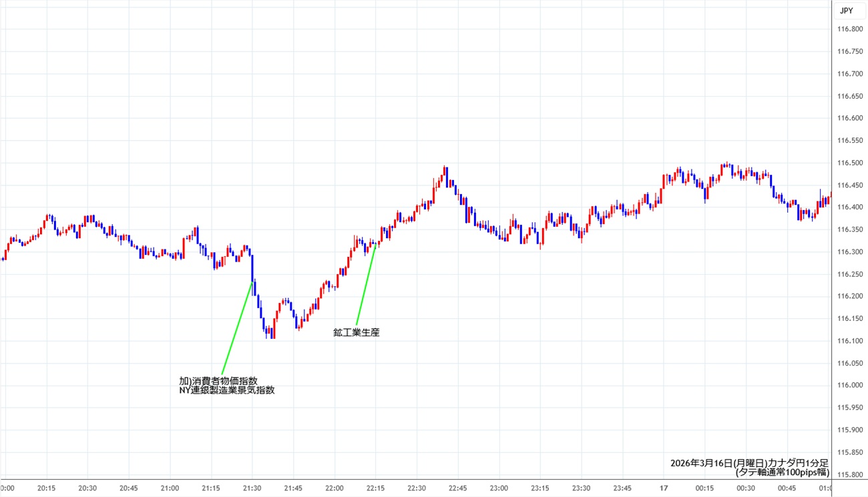Click the 20:15 time axis label

47,488
